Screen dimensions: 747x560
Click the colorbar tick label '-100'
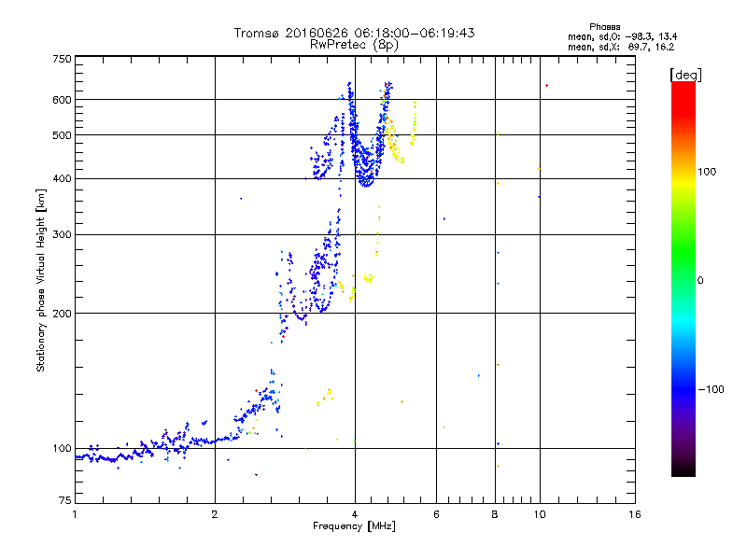pyautogui.click(x=711, y=389)
